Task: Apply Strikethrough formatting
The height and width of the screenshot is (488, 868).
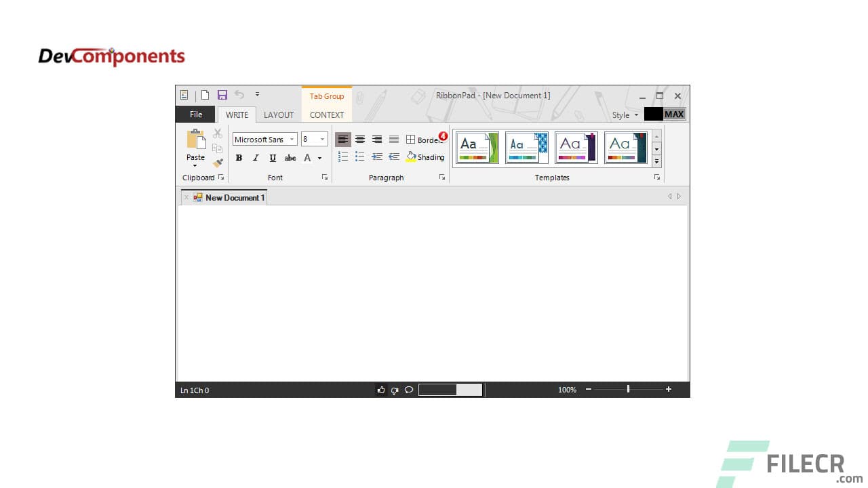Action: point(290,157)
